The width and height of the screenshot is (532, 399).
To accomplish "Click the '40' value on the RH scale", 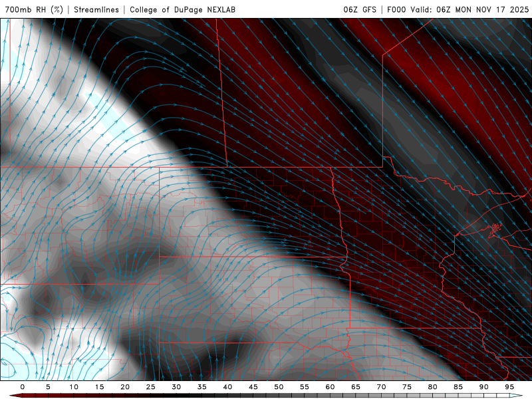I will point(227,387).
